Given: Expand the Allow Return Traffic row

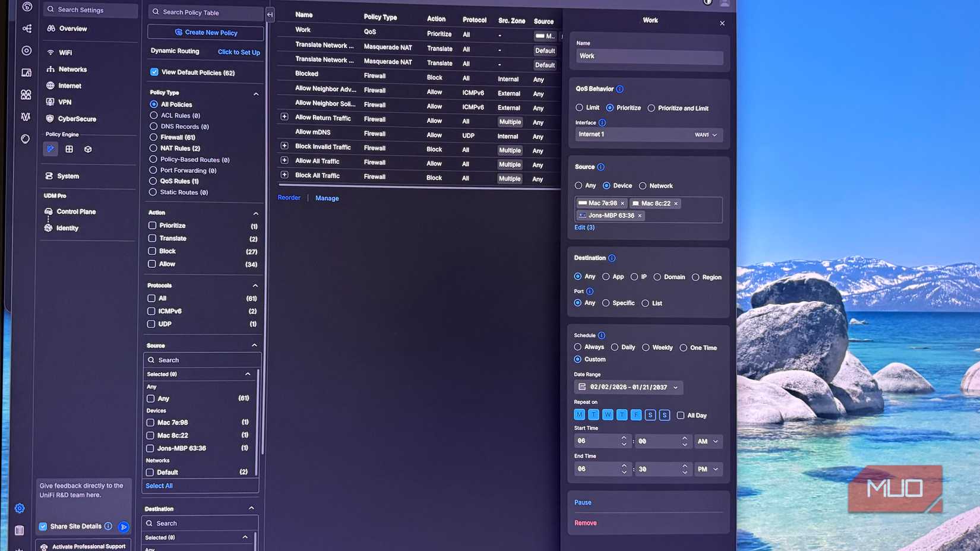Looking at the screenshot, I should 284,117.
